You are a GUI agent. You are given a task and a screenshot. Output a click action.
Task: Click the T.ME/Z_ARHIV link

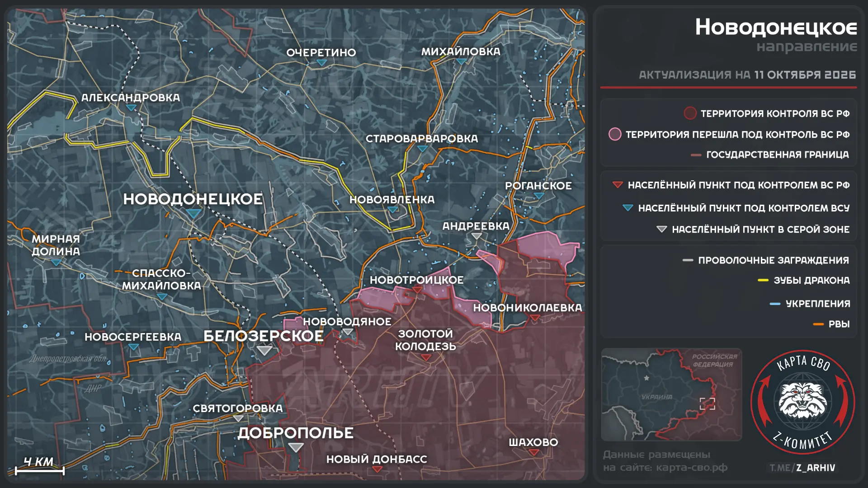click(802, 468)
